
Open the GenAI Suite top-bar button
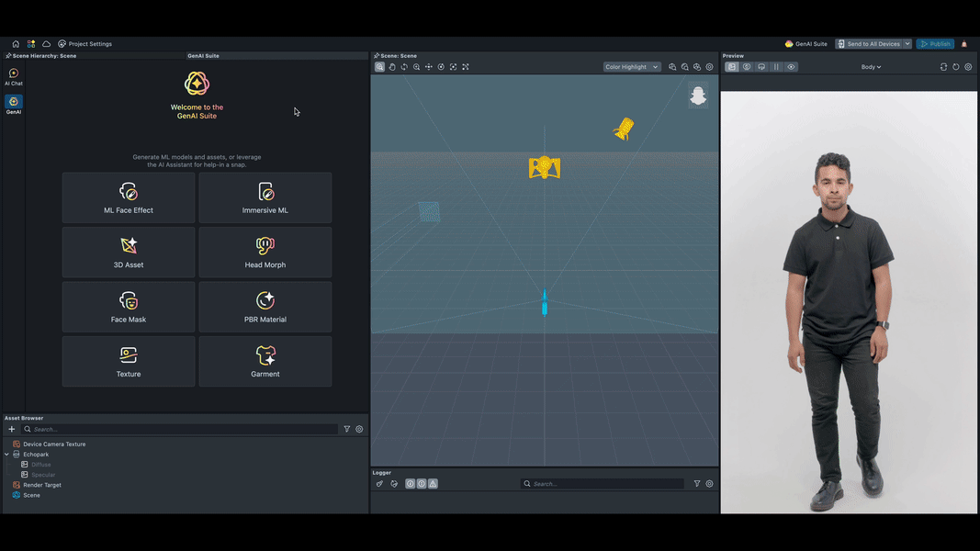pyautogui.click(x=806, y=44)
